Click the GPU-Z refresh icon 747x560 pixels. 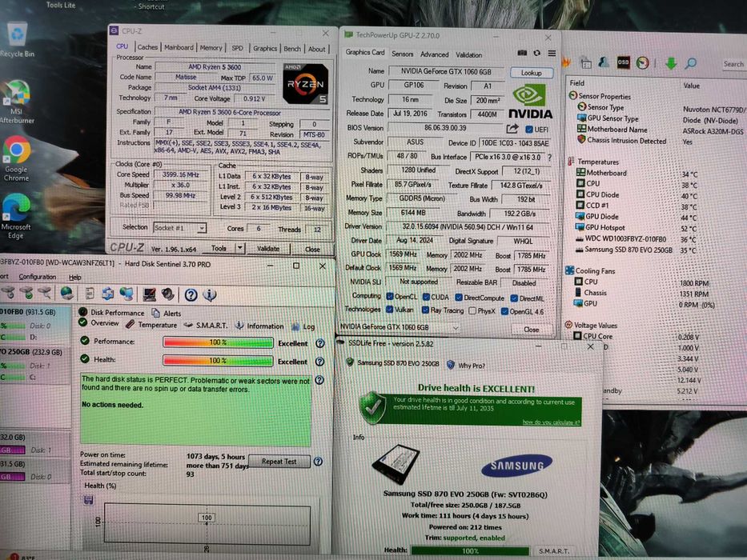(x=537, y=53)
